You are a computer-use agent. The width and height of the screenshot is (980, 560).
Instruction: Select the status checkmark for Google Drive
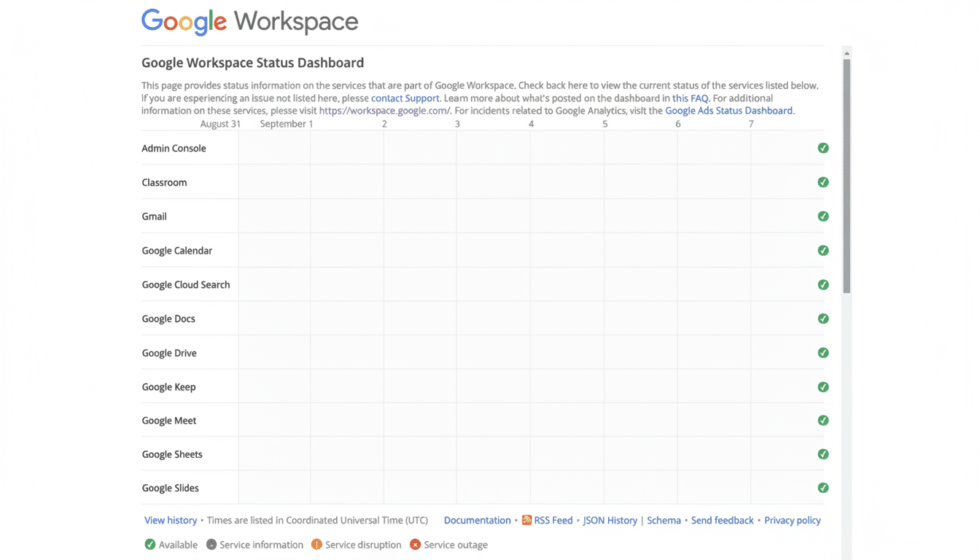[823, 352]
